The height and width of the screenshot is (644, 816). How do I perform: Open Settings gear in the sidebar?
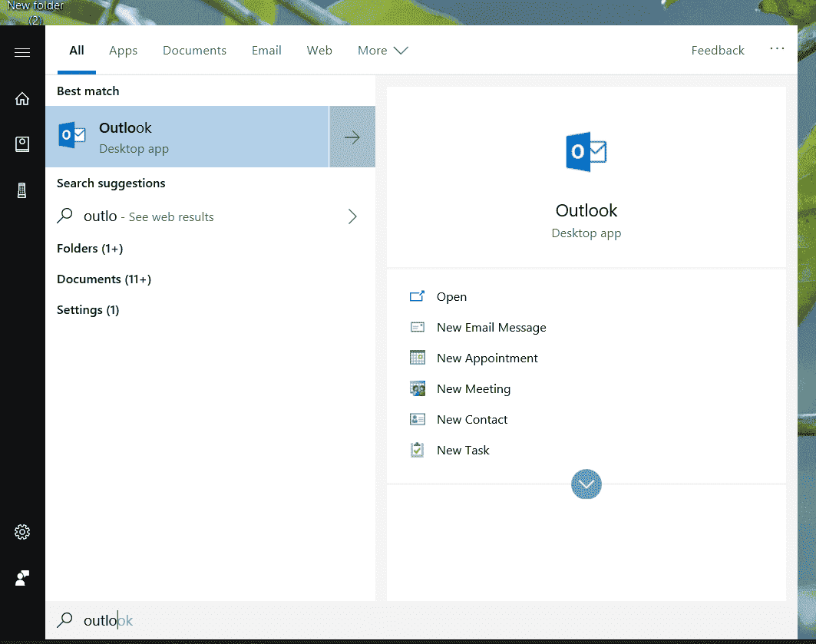pyautogui.click(x=21, y=532)
